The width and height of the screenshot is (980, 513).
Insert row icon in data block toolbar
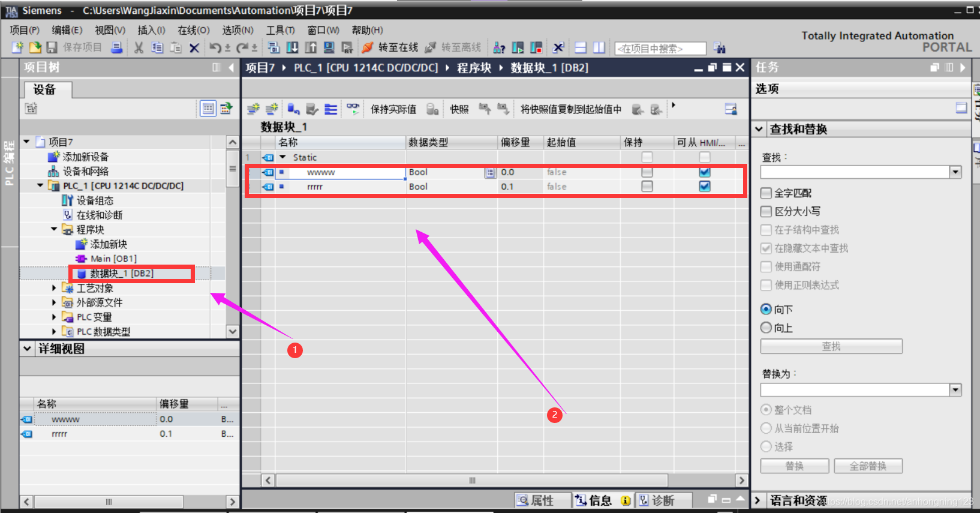(x=253, y=109)
